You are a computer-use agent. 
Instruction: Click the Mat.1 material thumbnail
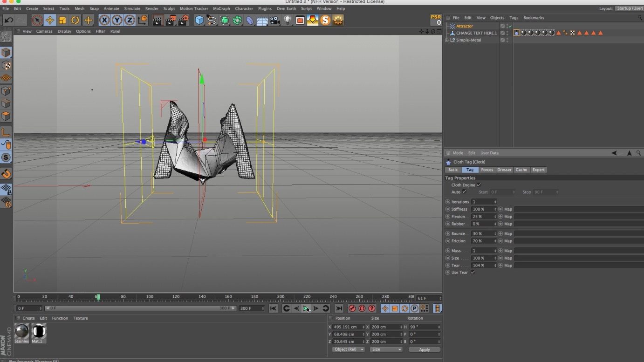coord(39,331)
